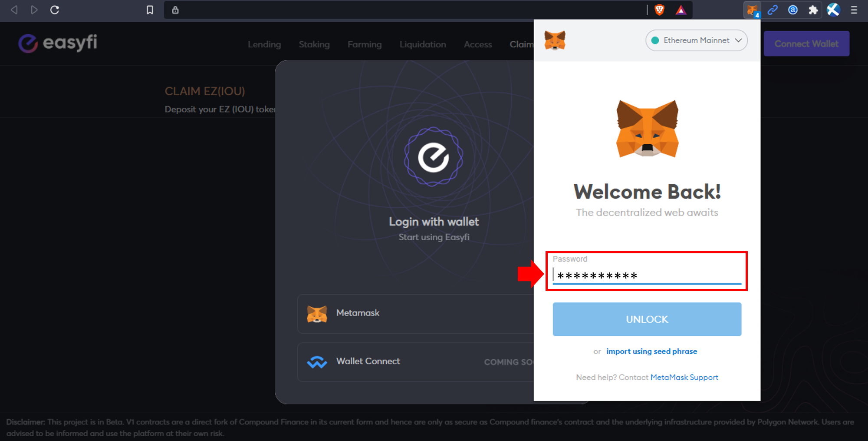Screen dimensions: 868x441
Task: Choose the Wallet Connect option
Action: point(415,362)
